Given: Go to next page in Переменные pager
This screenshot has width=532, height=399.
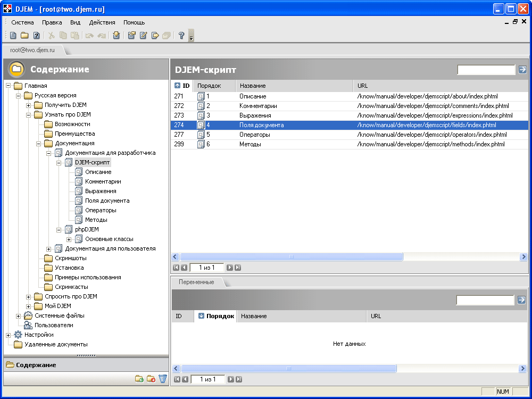Looking at the screenshot, I should [231, 379].
